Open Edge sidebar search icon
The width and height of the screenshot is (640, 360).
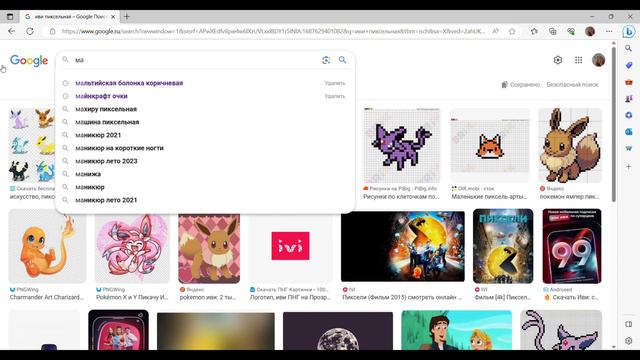629,49
